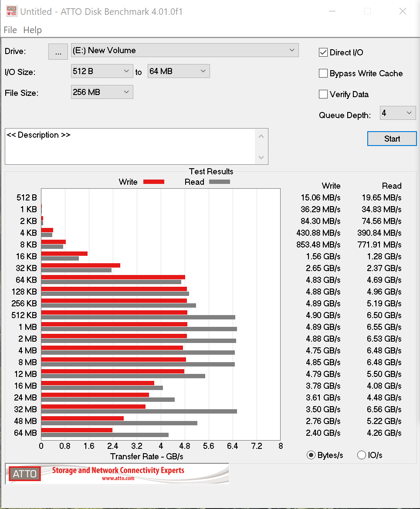Switch results to IO/s
The height and width of the screenshot is (509, 420).
[x=361, y=455]
